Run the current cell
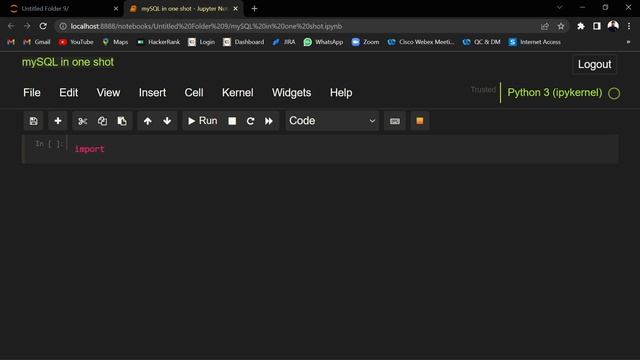 tap(202, 121)
